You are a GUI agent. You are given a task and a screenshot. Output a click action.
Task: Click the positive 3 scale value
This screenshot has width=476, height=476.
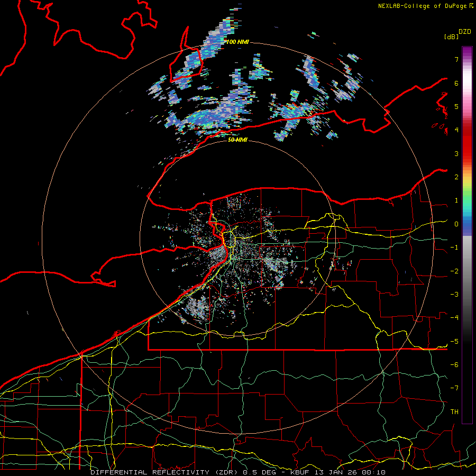point(456,153)
